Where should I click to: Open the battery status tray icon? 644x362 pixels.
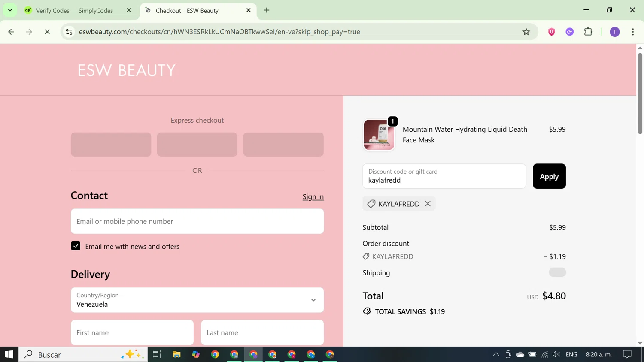[532, 354]
